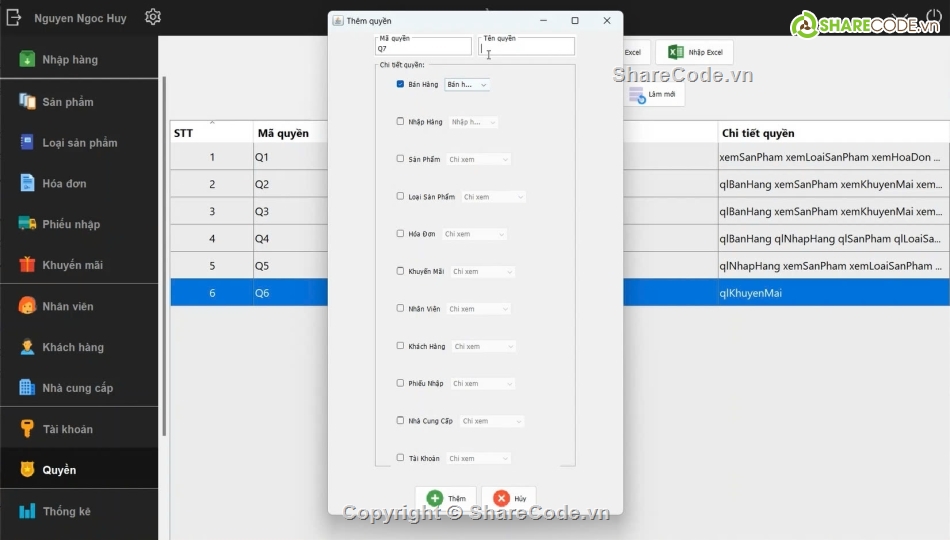Click the red X icon on Hủy
This screenshot has height=540, width=950.
tap(501, 498)
